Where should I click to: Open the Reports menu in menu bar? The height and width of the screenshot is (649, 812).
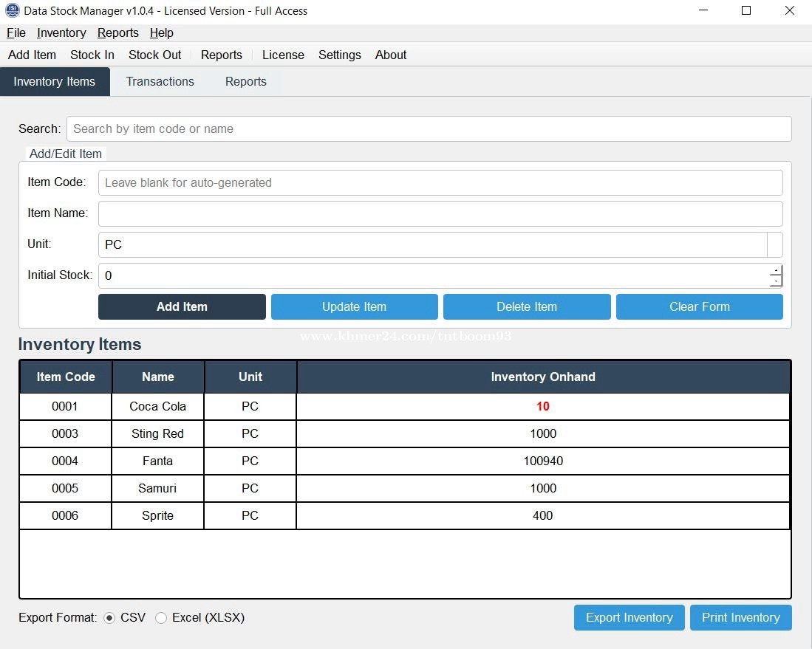[117, 32]
